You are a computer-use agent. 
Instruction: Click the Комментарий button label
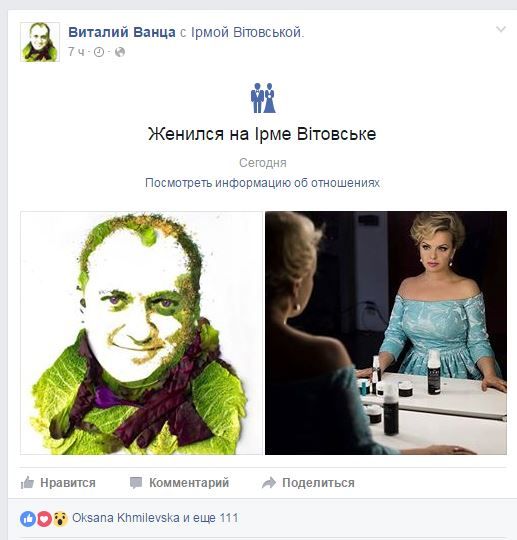pyautogui.click(x=189, y=483)
